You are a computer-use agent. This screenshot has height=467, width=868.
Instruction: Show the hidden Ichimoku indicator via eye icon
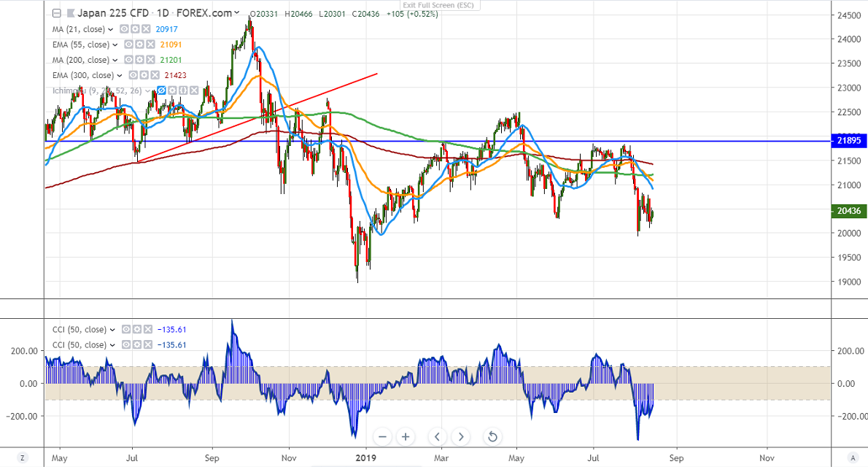click(x=162, y=90)
